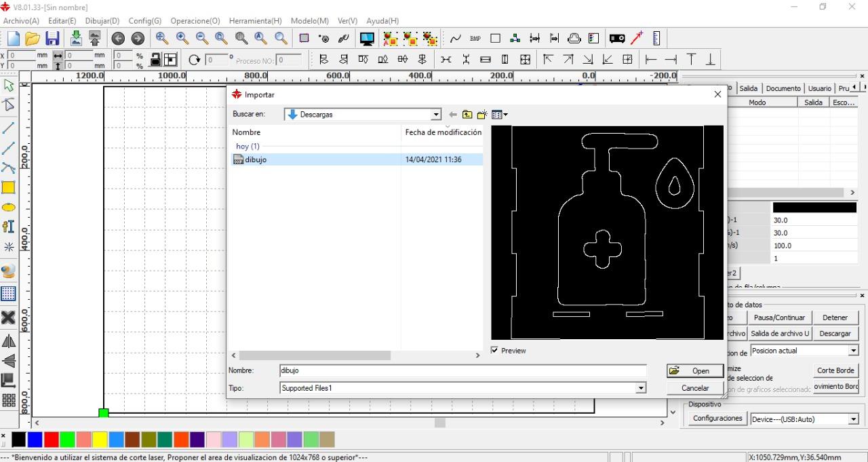The width and height of the screenshot is (868, 462).
Task: Open the Herramienta(H) menu
Action: (255, 21)
